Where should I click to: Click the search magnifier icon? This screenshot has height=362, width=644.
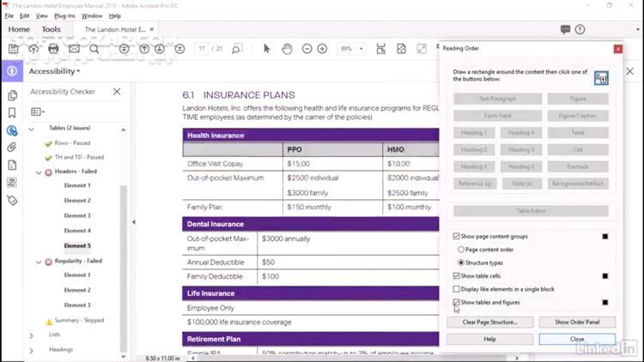(94, 49)
